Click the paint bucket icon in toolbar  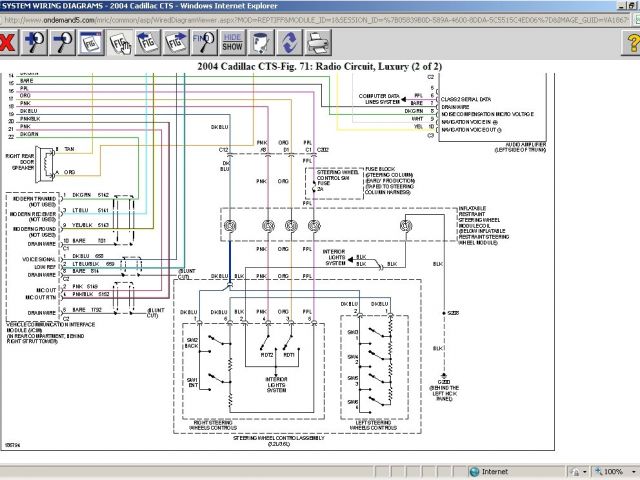coord(260,42)
